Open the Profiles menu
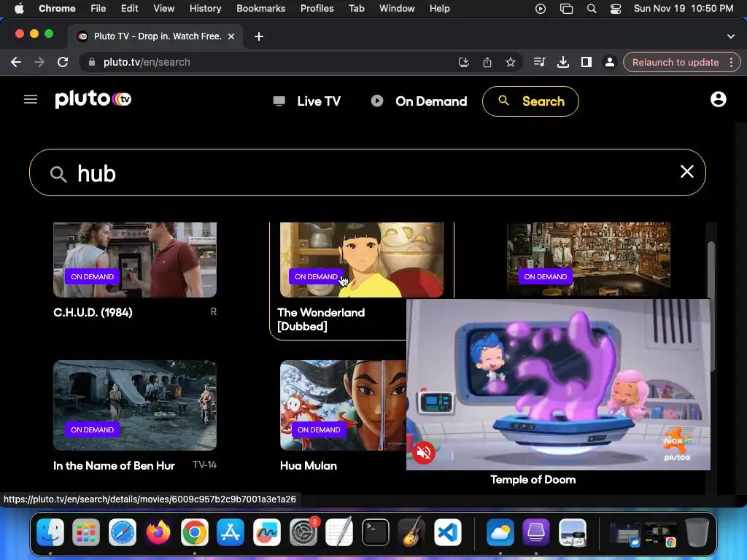Screen dimensions: 747x560 (317, 8)
